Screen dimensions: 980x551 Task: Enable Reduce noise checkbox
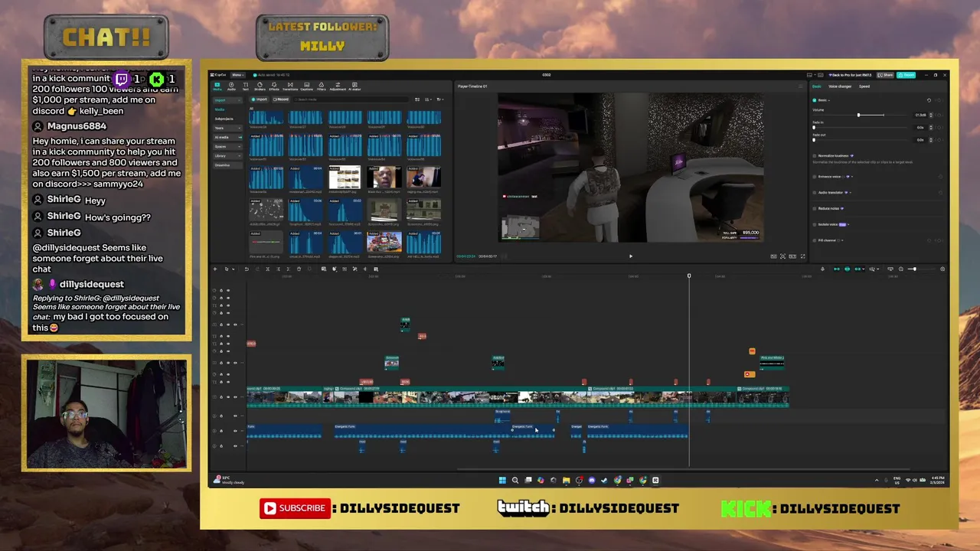click(815, 208)
